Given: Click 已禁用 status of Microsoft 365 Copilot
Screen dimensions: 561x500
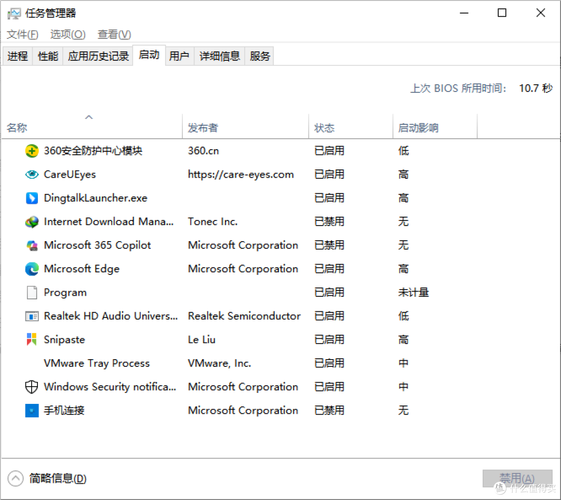Looking at the screenshot, I should pos(329,245).
